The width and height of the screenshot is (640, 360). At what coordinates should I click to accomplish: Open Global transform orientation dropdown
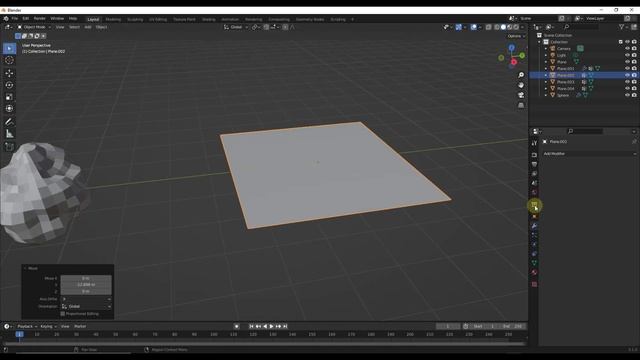(236, 27)
